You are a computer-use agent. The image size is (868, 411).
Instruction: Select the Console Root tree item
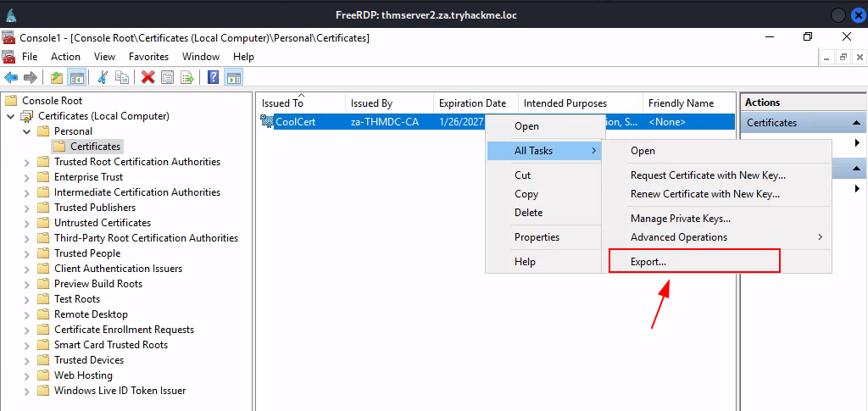(x=52, y=101)
